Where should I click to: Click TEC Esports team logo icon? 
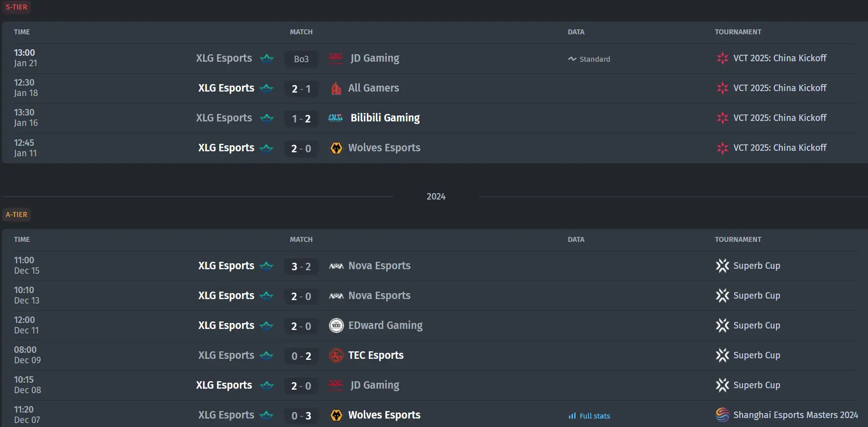click(x=336, y=355)
